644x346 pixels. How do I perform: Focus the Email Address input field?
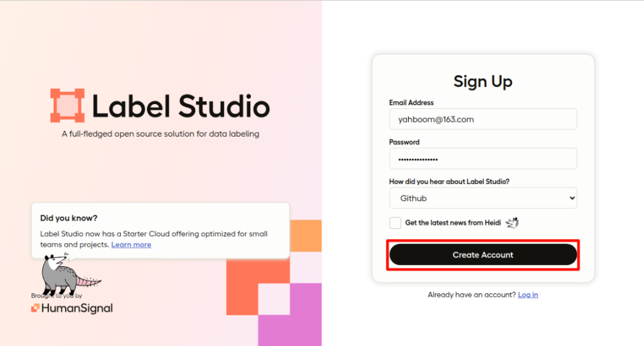[x=483, y=119]
